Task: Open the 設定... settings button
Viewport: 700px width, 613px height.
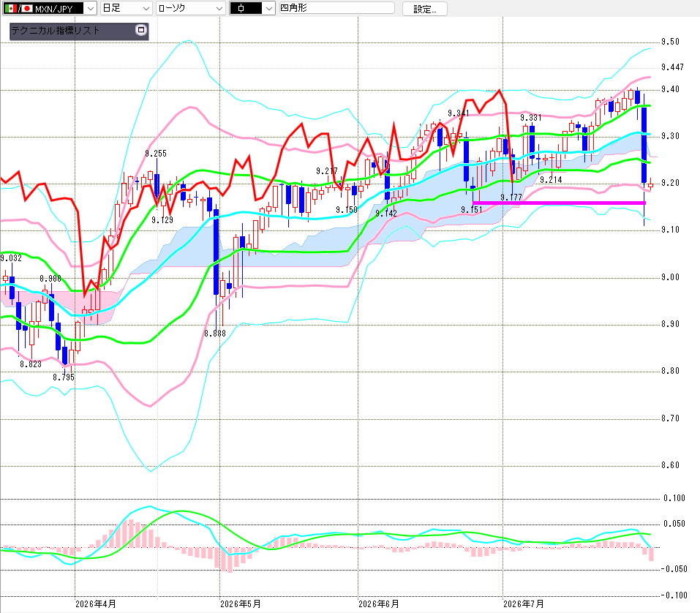Action: pos(424,9)
